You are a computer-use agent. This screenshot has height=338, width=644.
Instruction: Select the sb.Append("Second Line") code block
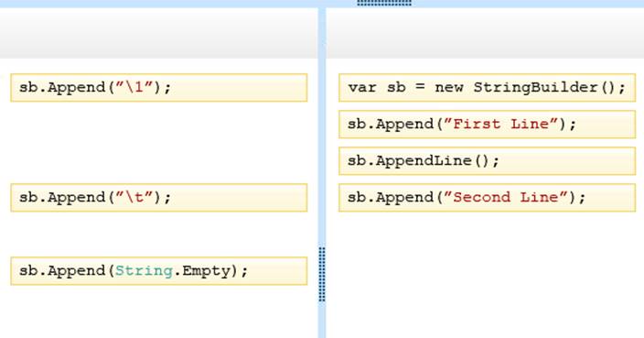[487, 198]
